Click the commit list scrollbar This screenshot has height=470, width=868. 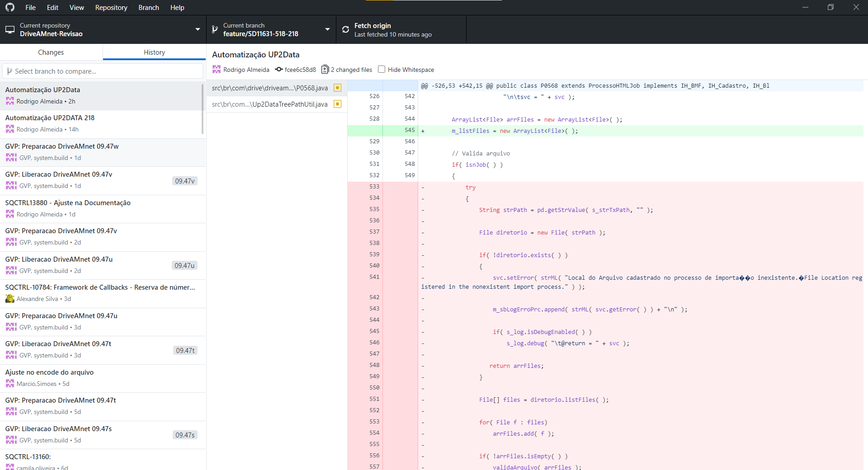(203, 108)
